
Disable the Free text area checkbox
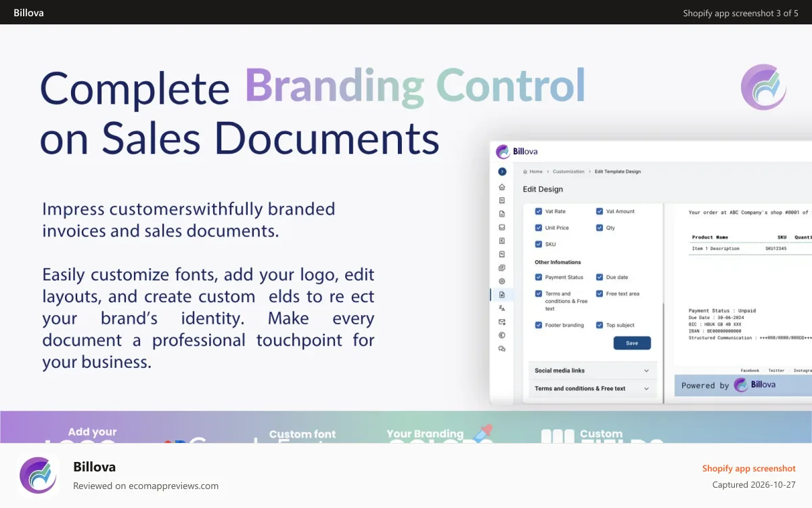(600, 294)
